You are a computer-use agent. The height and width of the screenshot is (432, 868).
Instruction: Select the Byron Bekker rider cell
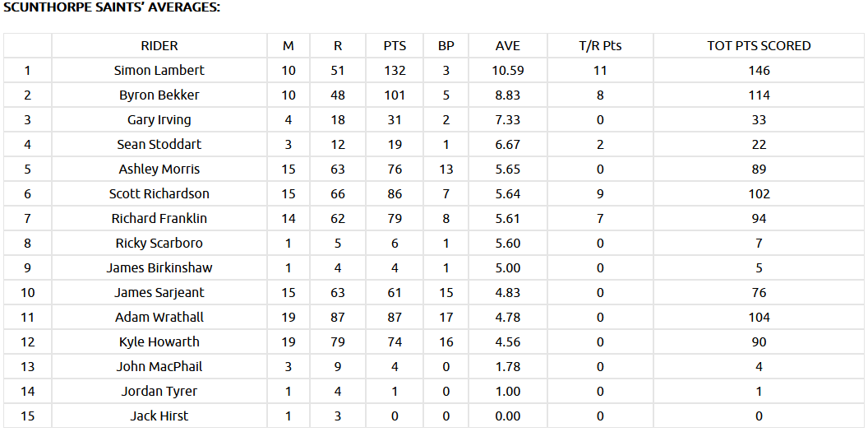(159, 95)
